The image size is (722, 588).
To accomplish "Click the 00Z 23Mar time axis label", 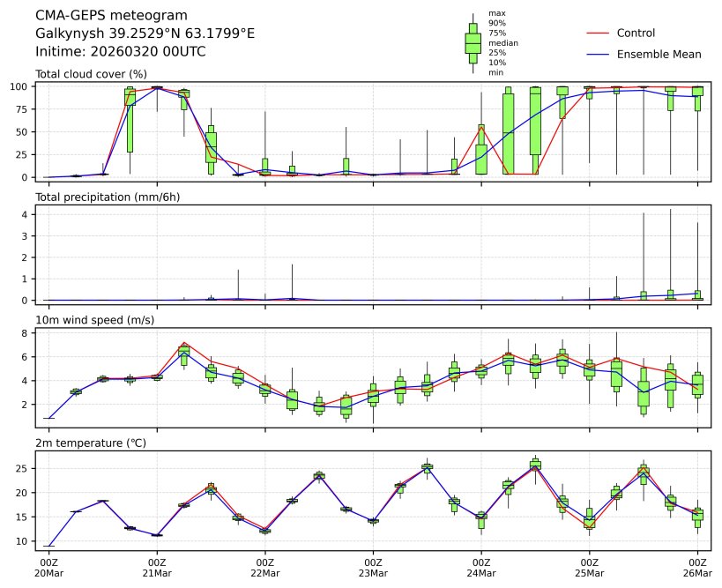I will [373, 567].
